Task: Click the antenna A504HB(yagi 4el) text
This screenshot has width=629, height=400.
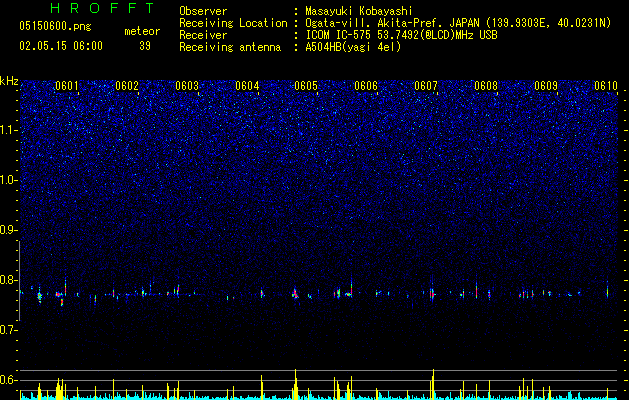Action: click(x=353, y=47)
